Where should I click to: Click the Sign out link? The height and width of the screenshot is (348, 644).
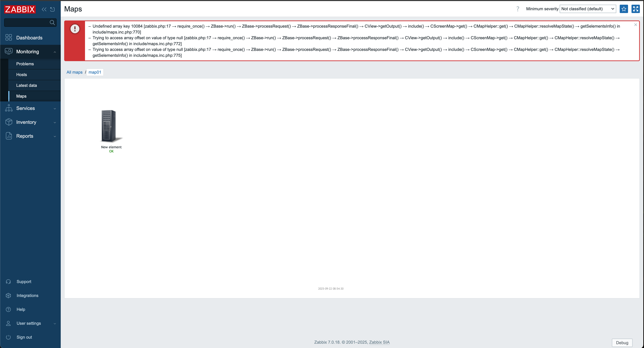coord(24,337)
